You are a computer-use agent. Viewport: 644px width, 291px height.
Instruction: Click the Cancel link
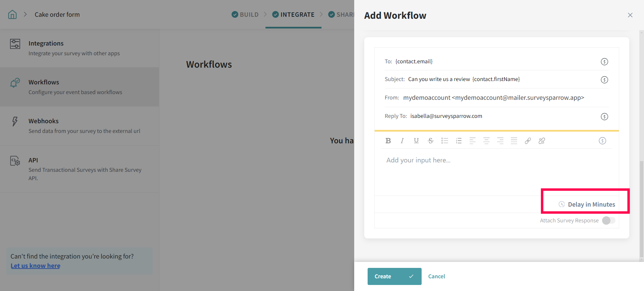coord(436,276)
